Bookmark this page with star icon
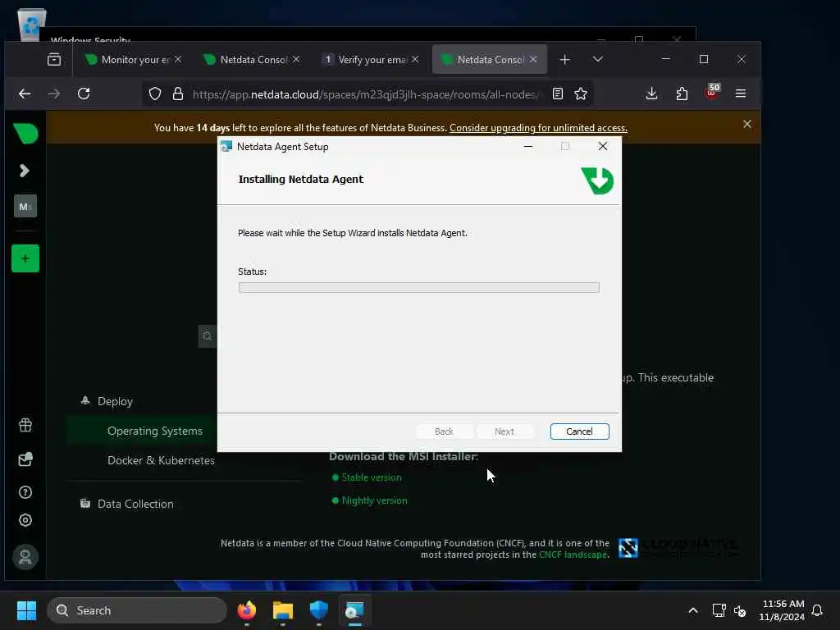Image resolution: width=840 pixels, height=630 pixels. pos(581,94)
